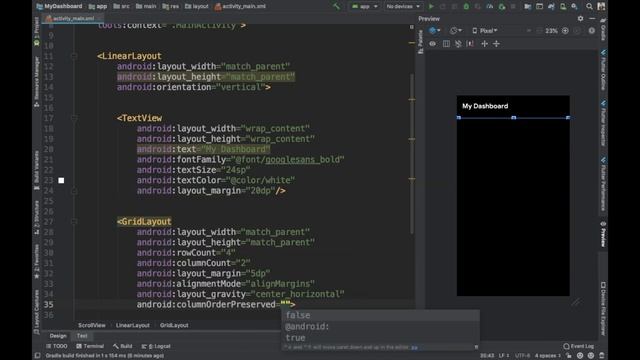Click the res breadcrumb in navigation bar
Screen dimensions: 640x360
pos(171,7)
